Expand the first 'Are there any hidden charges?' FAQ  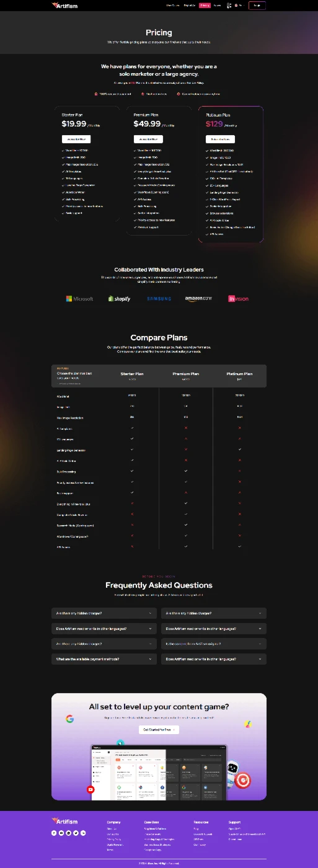[104, 613]
